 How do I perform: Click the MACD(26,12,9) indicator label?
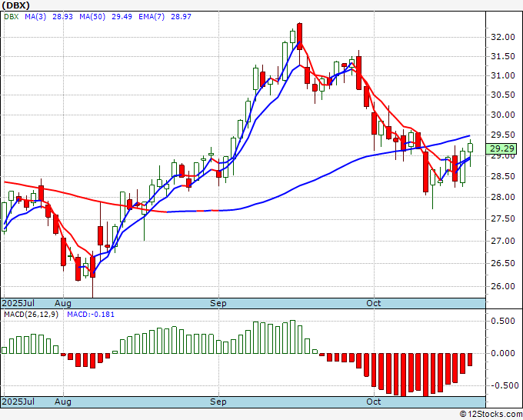31,315
